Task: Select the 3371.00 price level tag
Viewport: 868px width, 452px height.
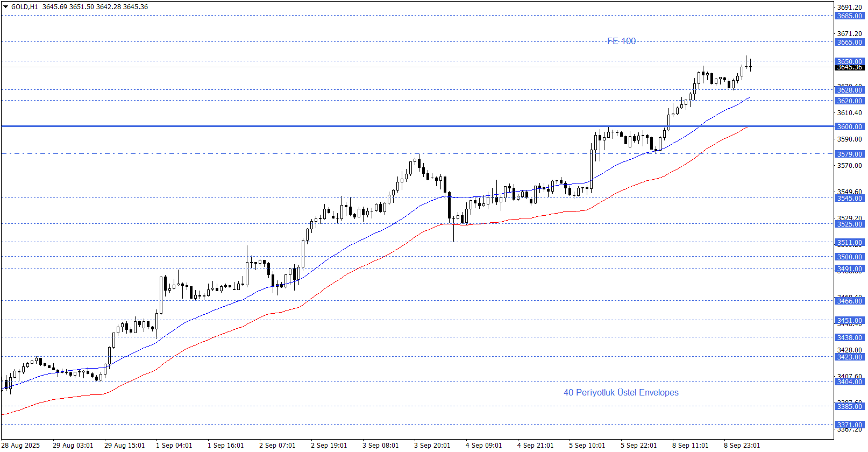Action: [849, 425]
